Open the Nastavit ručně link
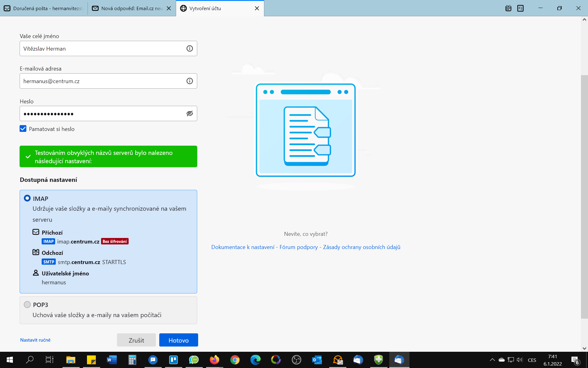Screen dimensions: 588x368 tap(35, 340)
